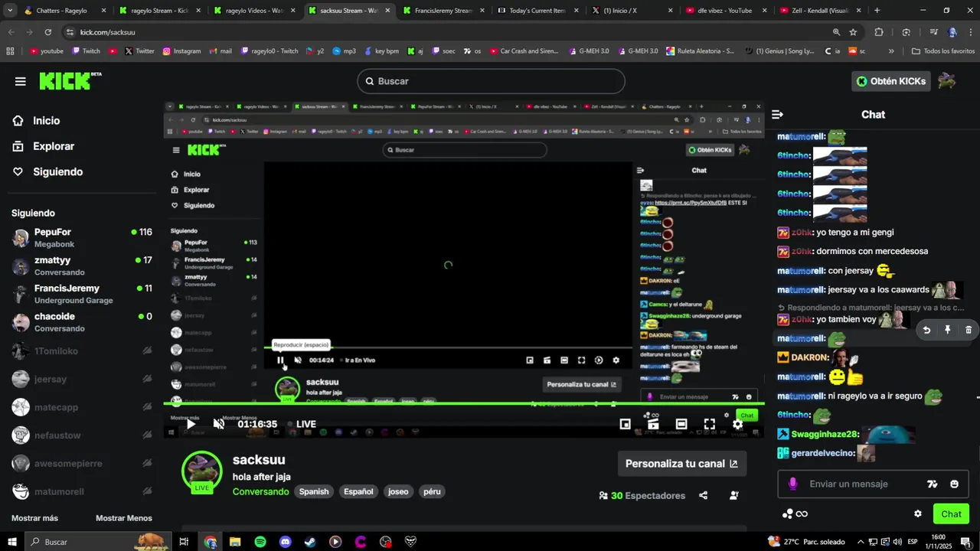Send the message with the green Chat button
Viewport: 980px width, 551px height.
click(x=951, y=514)
